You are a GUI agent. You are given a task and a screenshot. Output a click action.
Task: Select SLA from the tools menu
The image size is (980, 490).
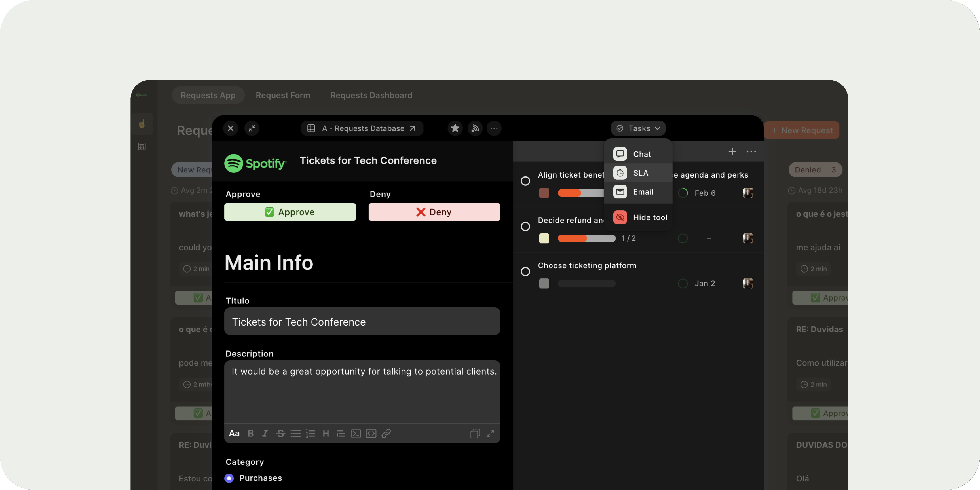tap(640, 173)
